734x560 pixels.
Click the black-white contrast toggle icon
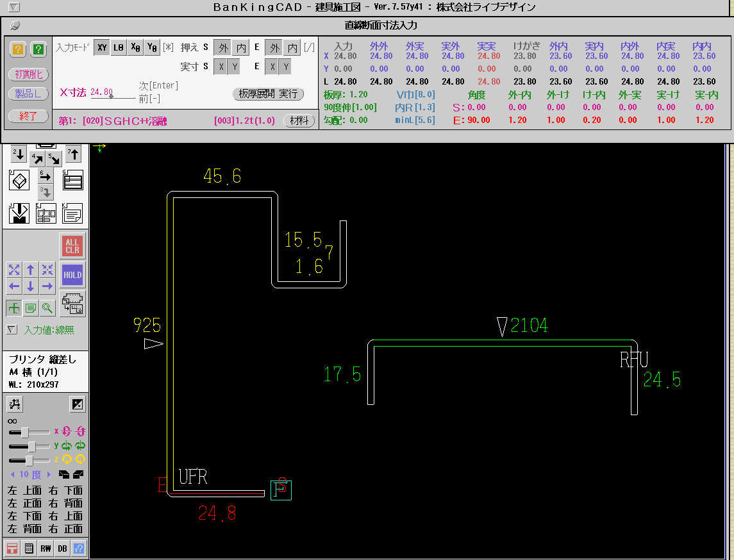77,404
